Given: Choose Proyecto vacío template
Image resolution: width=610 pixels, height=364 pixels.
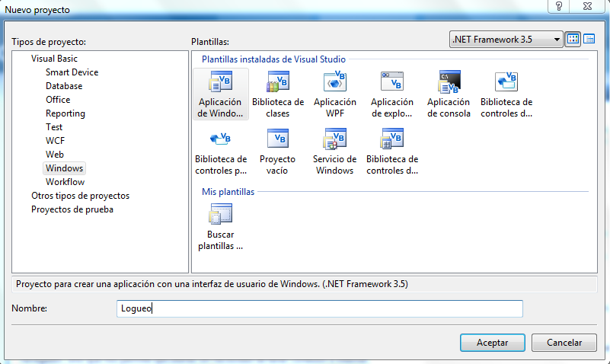Looking at the screenshot, I should (x=277, y=152).
